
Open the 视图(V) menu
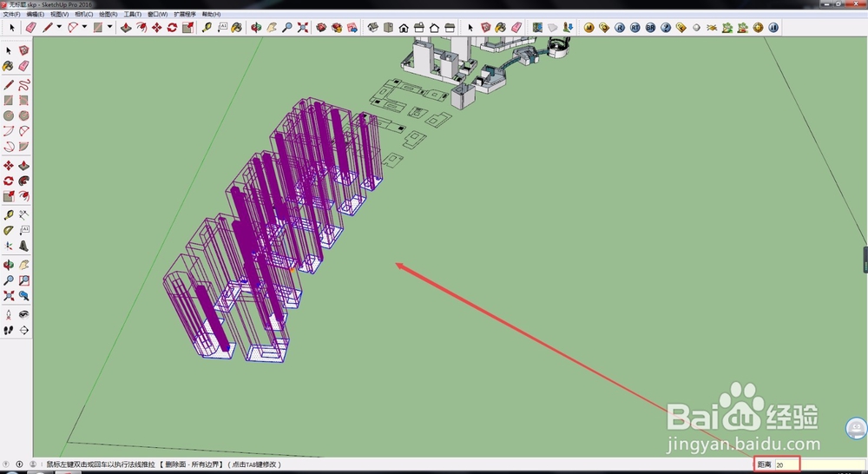click(60, 14)
